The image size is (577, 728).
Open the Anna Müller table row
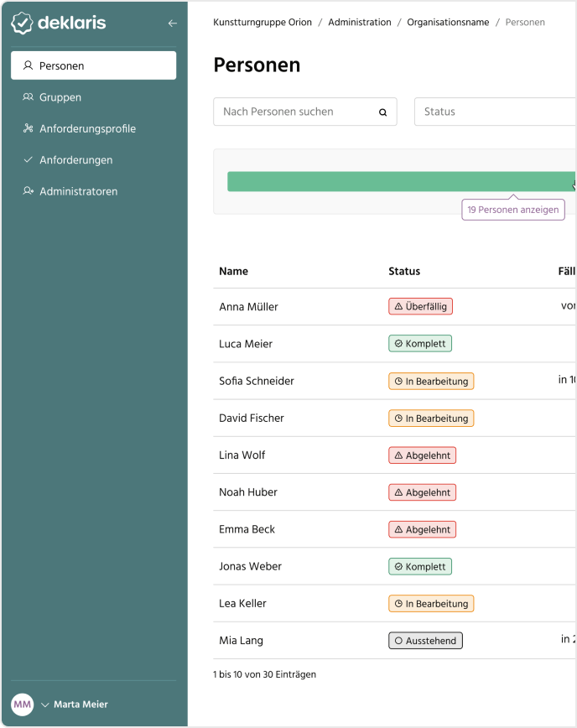tap(248, 307)
